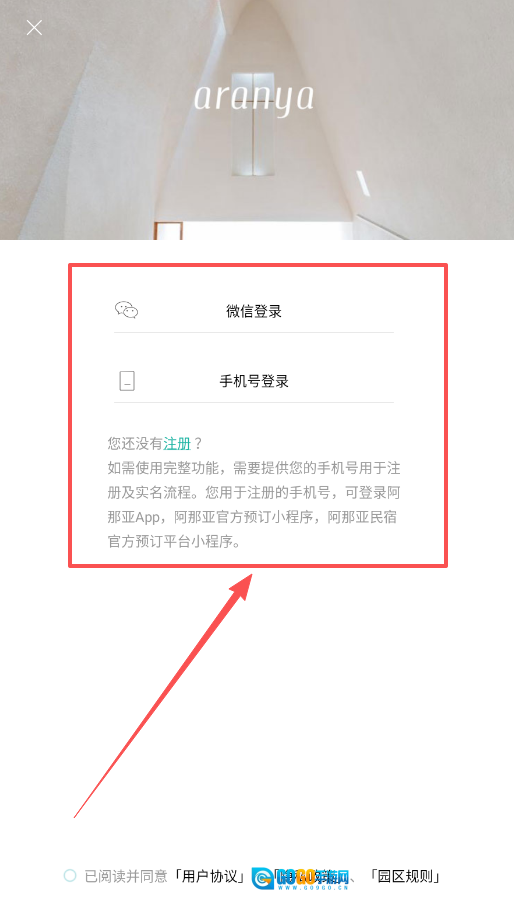Screen dimensions: 514x900
Task: Click the 您还没有 prompt text
Action: coord(135,444)
